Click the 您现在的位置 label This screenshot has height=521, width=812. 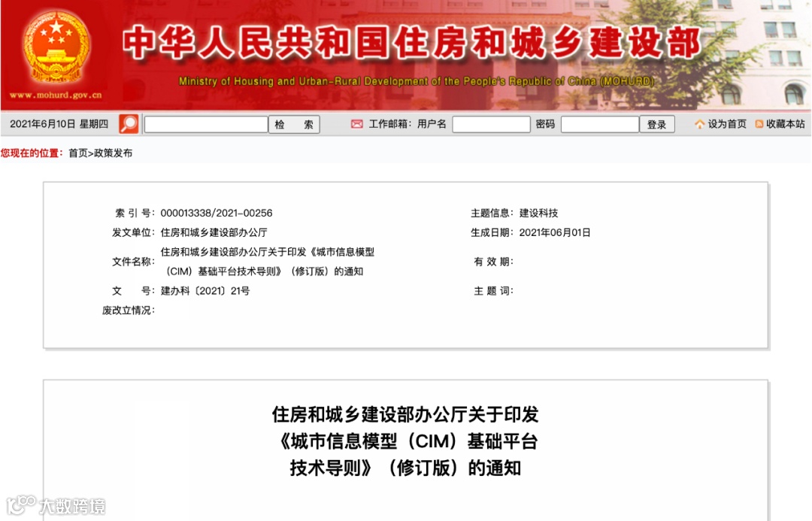[x=32, y=153]
